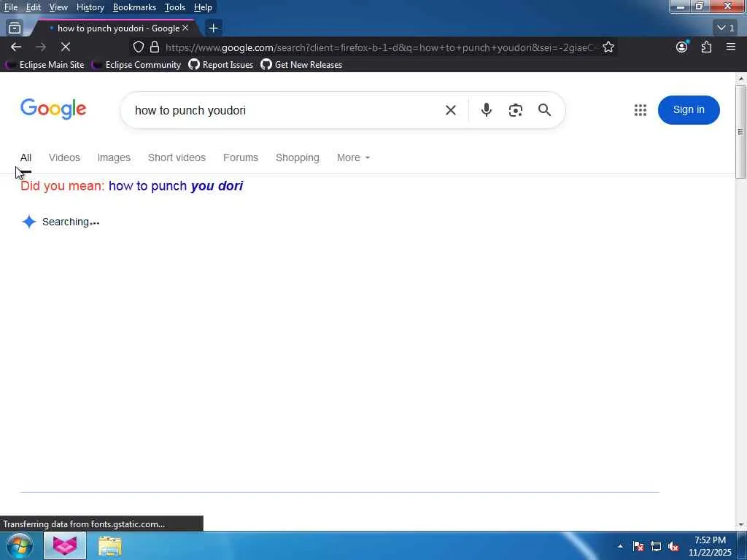Expand the list all tabs dropdown
Image resolution: width=747 pixels, height=560 pixels.
coord(726,28)
